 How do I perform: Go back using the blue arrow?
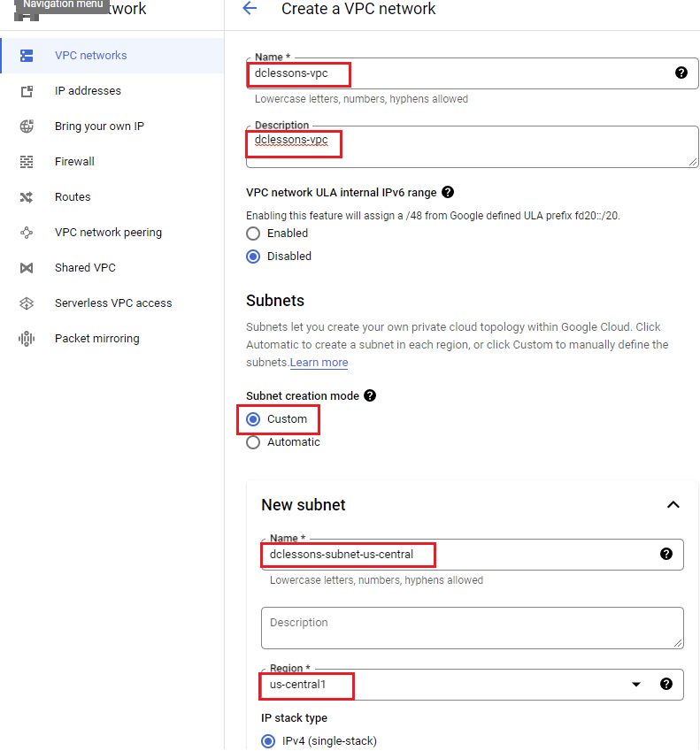[x=250, y=8]
